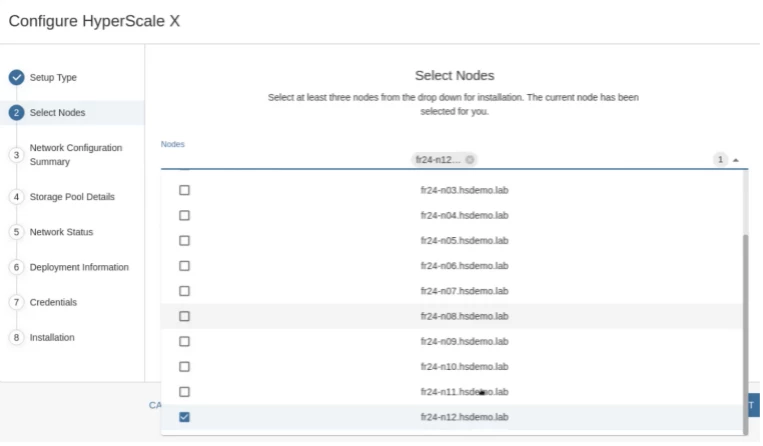Check the fr24-n03.hsdemo.lab node checkbox
Image resolution: width=763 pixels, height=446 pixels.
pos(184,190)
